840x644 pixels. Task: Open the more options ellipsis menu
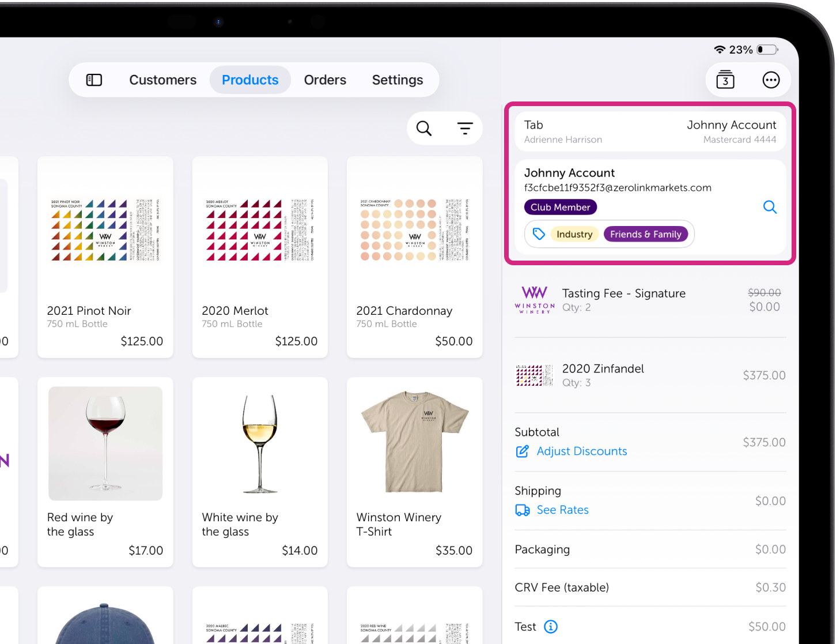point(771,80)
